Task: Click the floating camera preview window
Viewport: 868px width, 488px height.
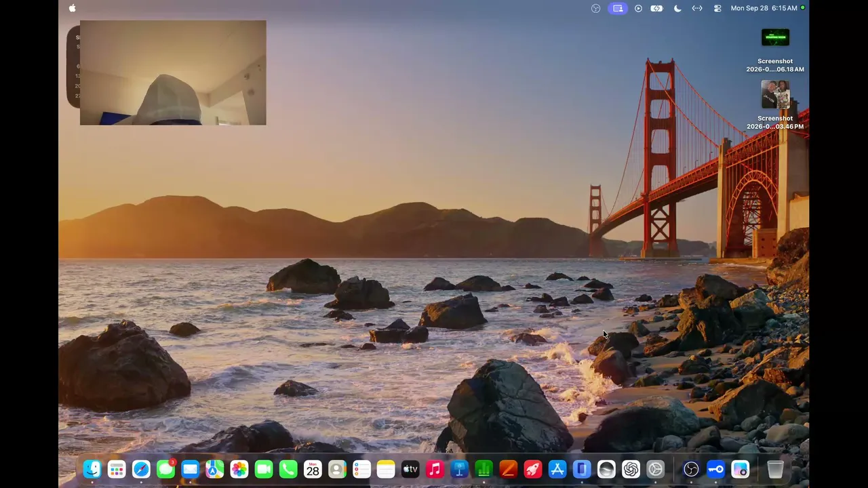Action: point(173,73)
